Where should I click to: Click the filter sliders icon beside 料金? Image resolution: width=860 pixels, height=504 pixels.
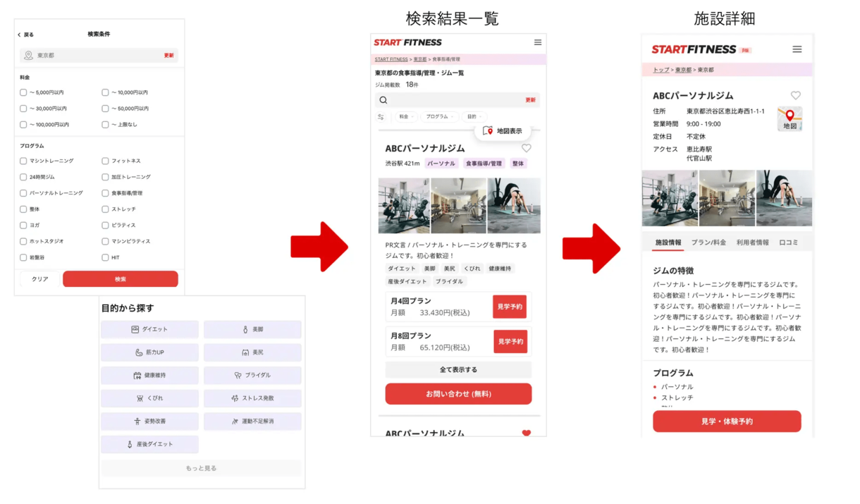point(381,117)
